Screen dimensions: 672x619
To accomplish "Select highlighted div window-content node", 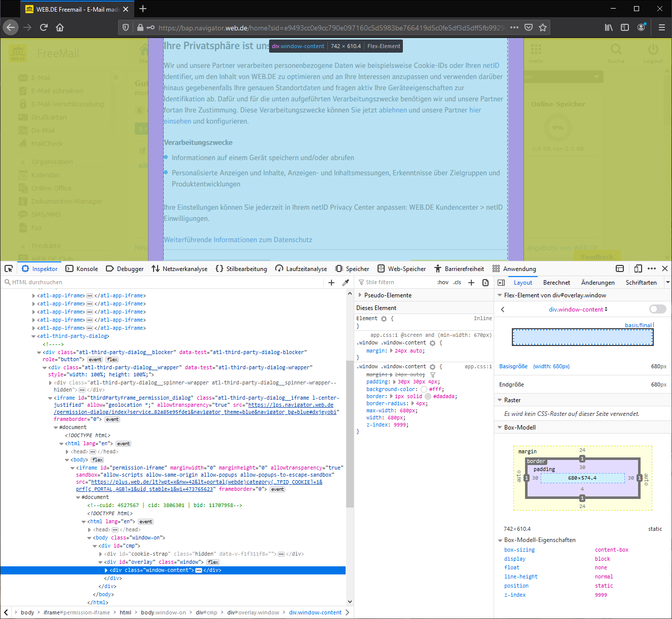I will 173,570.
